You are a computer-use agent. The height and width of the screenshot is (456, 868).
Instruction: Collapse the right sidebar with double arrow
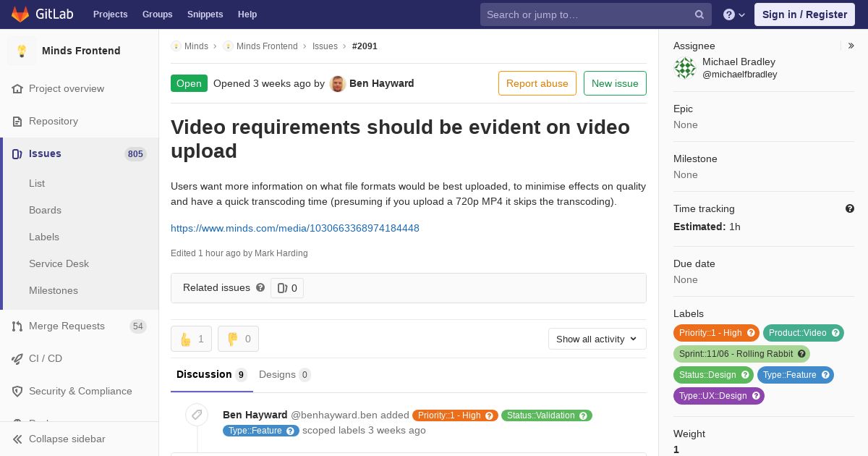851,46
